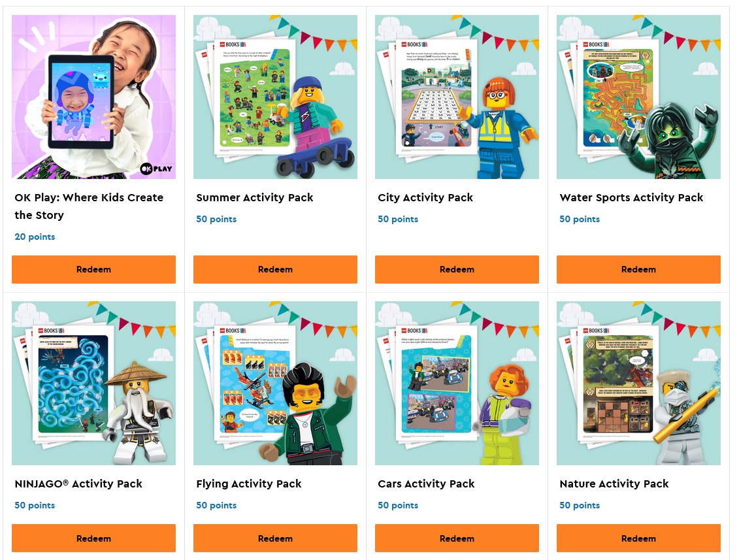739x560 pixels.
Task: Redeem the OK Play reward
Action: pyautogui.click(x=93, y=269)
